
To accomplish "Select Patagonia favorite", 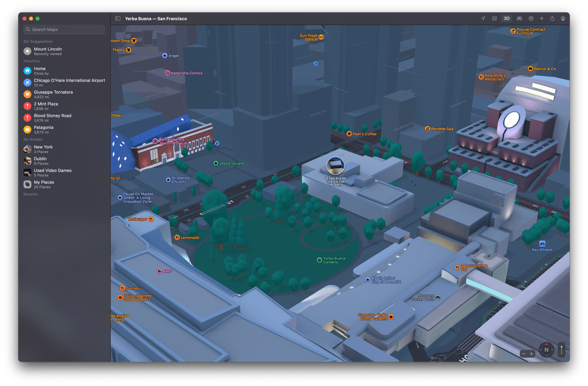I will point(64,130).
